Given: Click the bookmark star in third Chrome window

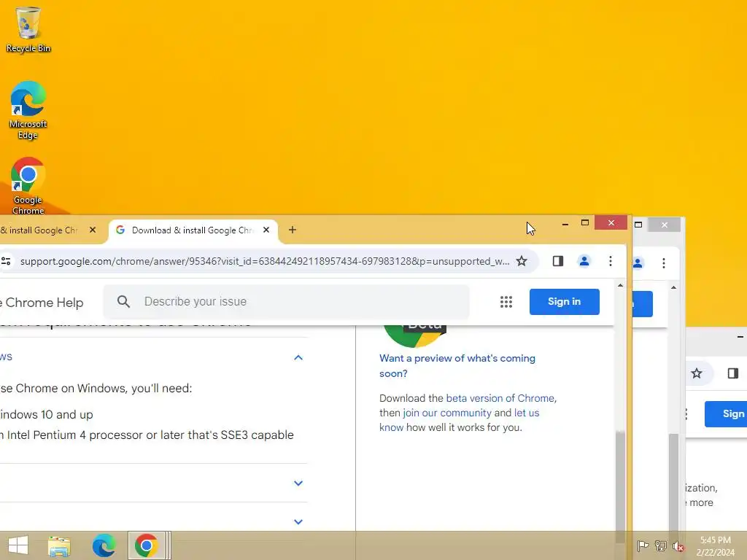Looking at the screenshot, I should click(x=697, y=373).
